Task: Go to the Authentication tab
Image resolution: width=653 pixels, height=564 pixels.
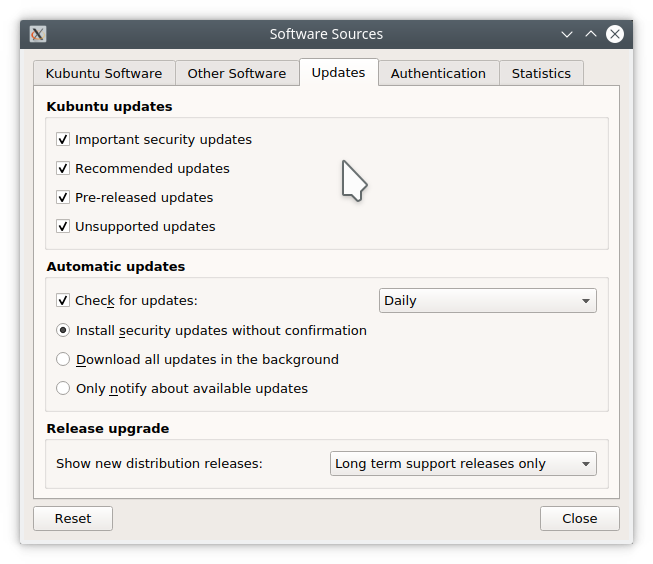Action: coord(438,74)
